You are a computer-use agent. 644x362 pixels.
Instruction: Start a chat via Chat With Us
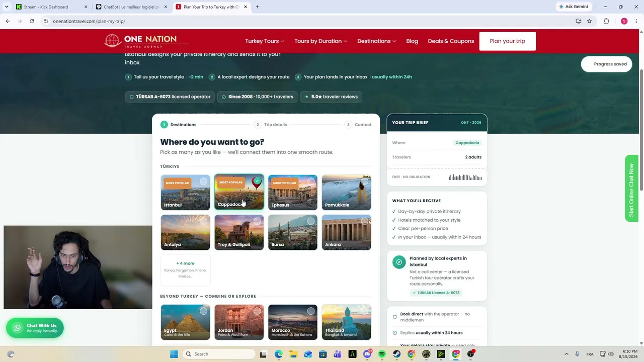point(35,328)
